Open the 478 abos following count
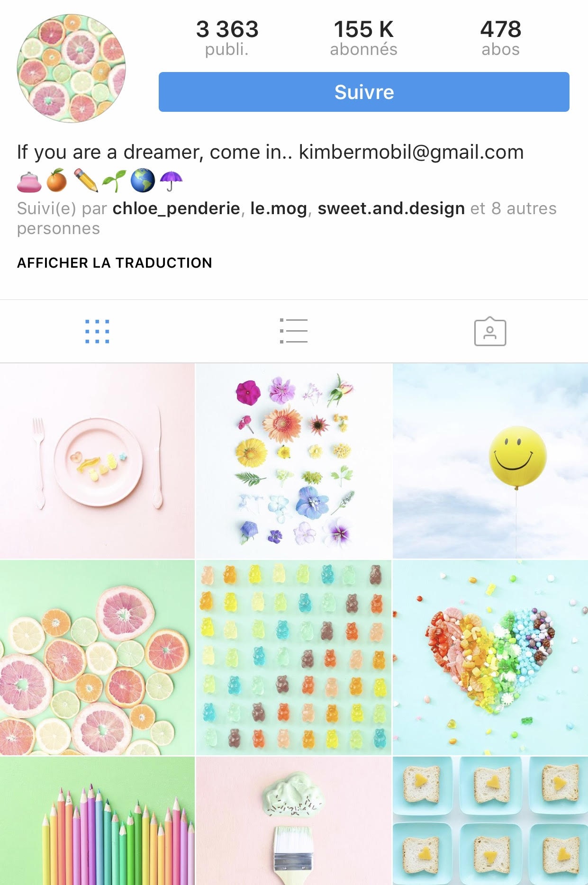The image size is (588, 885). [x=501, y=38]
